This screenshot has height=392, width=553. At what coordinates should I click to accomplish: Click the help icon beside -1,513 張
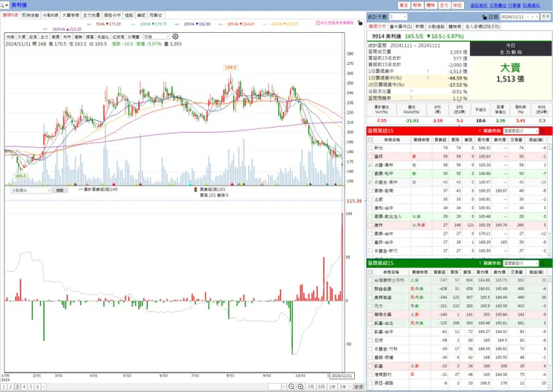[428, 71]
